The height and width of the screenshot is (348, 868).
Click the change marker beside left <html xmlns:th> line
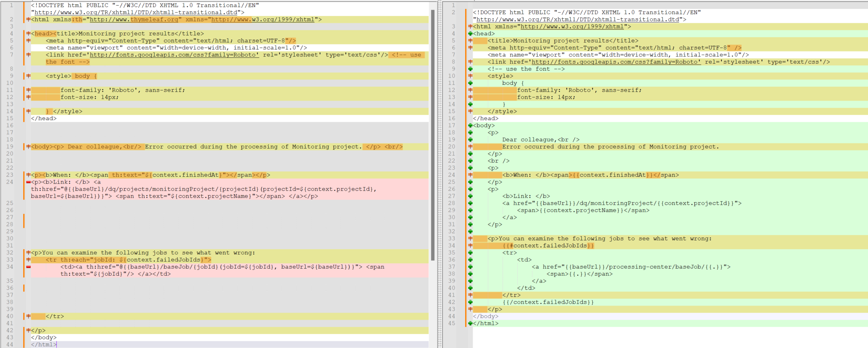(28, 20)
